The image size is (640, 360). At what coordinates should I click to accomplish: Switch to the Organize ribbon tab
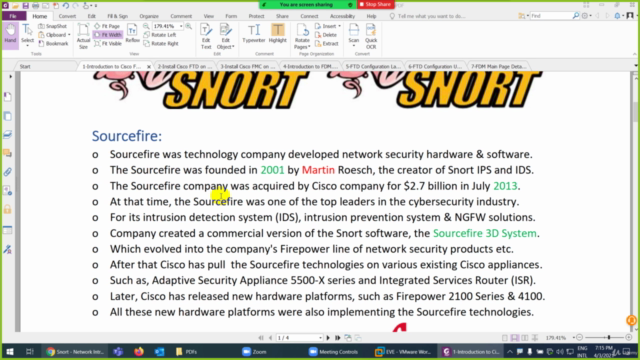click(149, 16)
